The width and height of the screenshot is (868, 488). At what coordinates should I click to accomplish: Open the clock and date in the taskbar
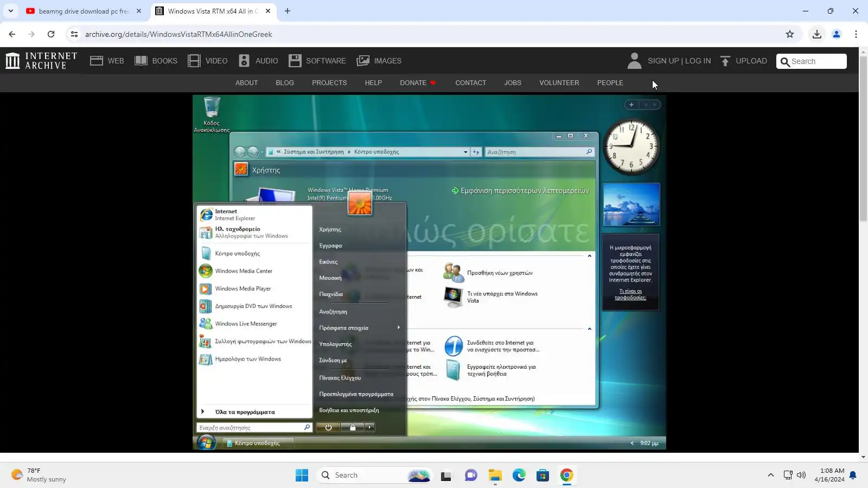829,476
